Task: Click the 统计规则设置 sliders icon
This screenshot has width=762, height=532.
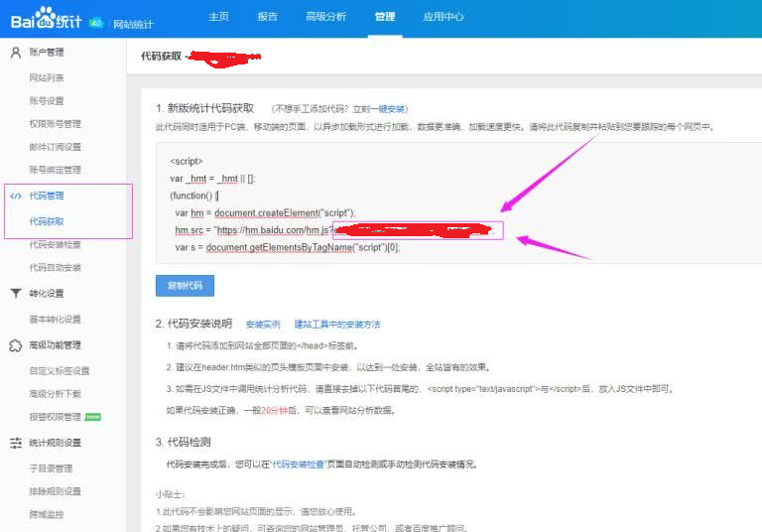Action: click(16, 443)
